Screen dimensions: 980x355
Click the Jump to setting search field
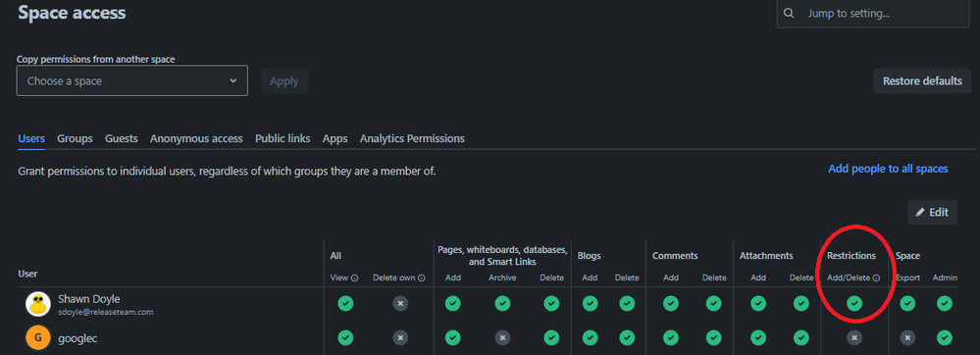(x=873, y=13)
